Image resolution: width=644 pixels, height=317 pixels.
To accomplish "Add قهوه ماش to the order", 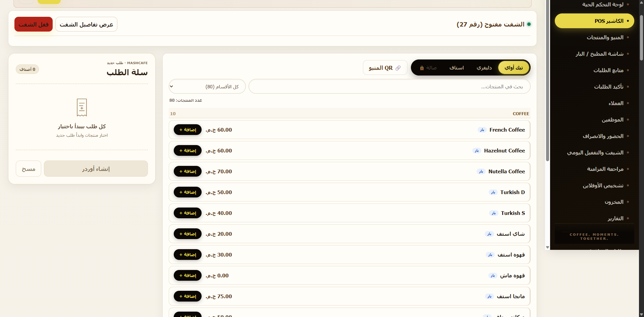I will 187,275.
